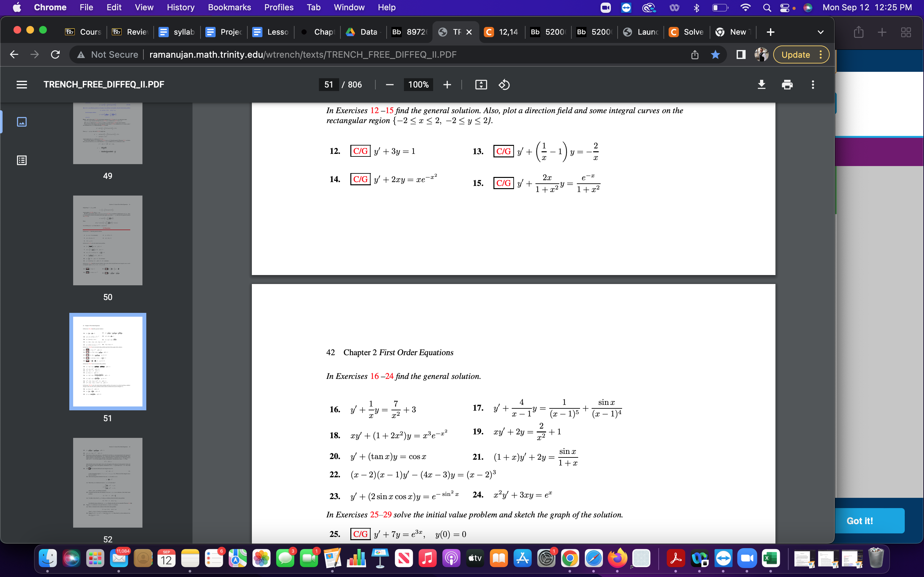
Task: Expand the tab search chevron
Action: pos(821,32)
